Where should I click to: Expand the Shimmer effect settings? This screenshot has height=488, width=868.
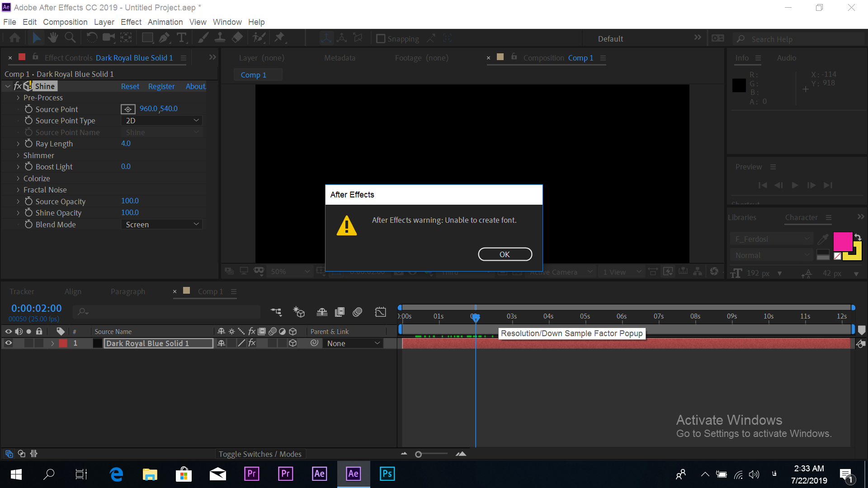[x=18, y=155]
